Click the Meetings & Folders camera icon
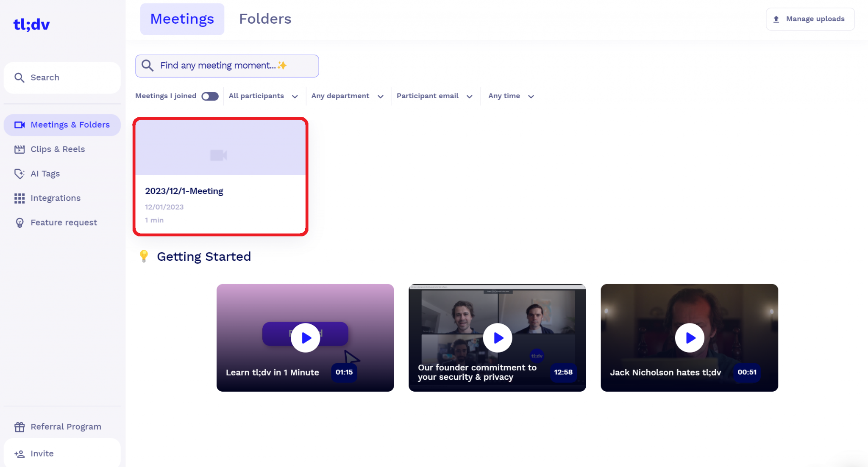 coord(19,125)
